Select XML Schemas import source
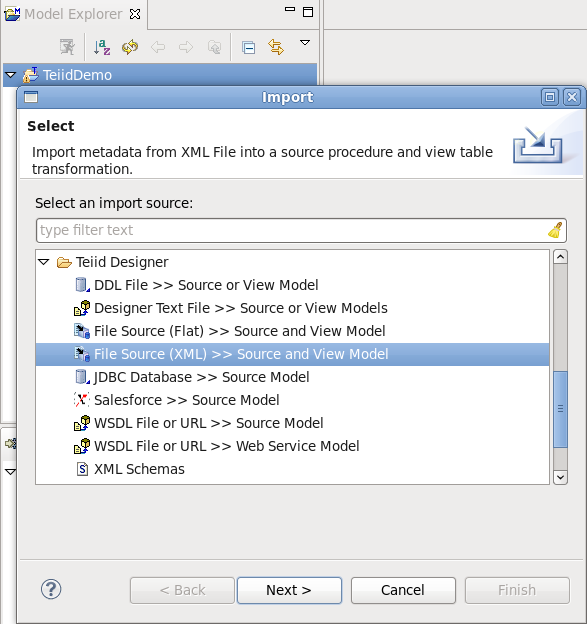Viewport: 587px width, 624px height. coord(139,470)
